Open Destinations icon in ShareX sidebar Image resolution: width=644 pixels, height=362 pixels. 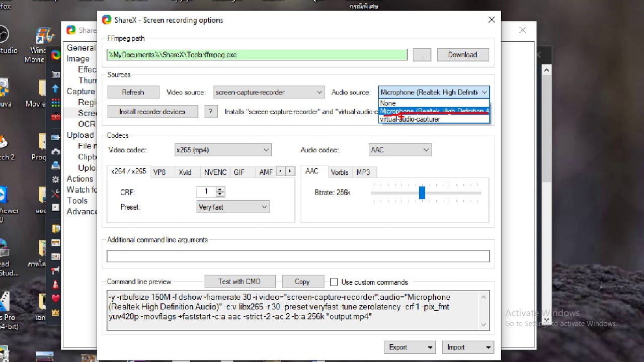pos(55,165)
